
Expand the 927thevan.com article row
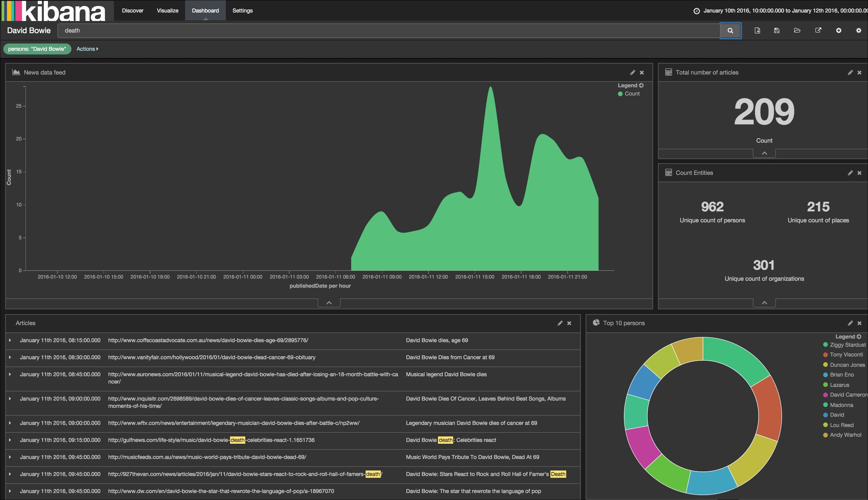click(x=10, y=474)
